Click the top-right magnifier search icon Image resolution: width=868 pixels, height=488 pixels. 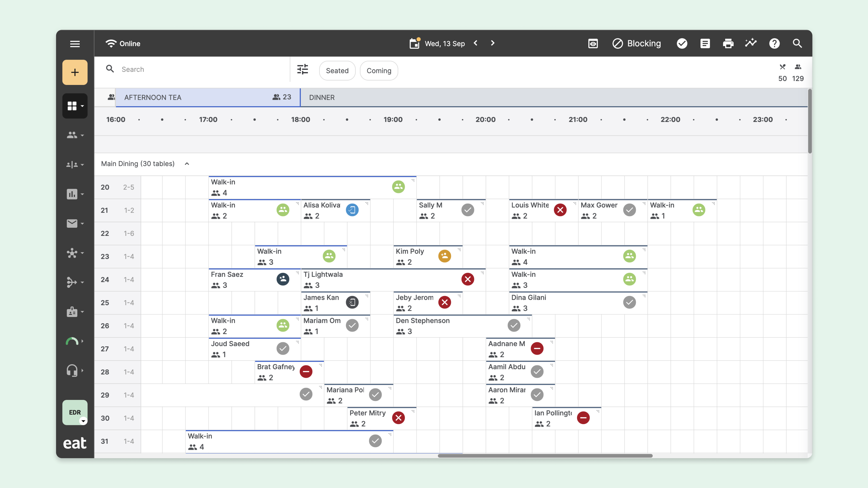(x=797, y=43)
